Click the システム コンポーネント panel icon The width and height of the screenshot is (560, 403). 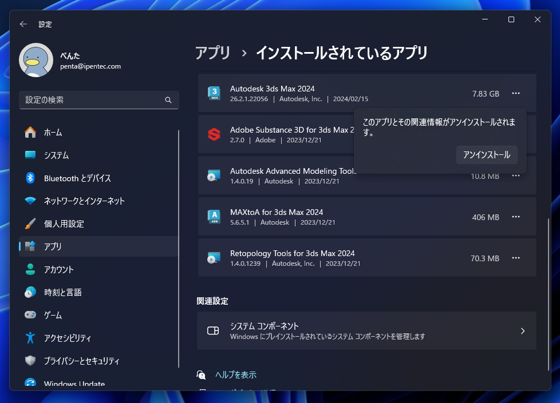(x=213, y=330)
